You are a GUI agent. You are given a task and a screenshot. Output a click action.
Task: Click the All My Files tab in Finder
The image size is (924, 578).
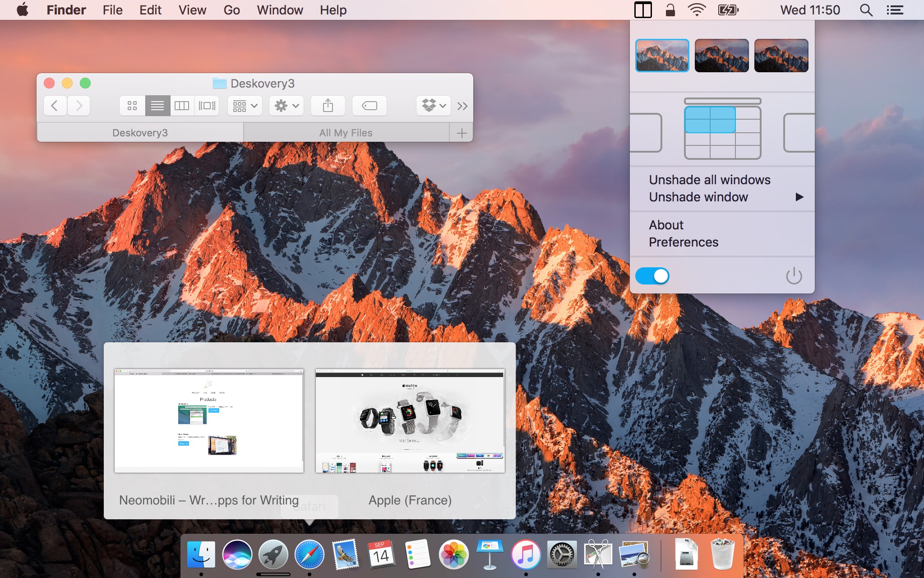pos(345,132)
